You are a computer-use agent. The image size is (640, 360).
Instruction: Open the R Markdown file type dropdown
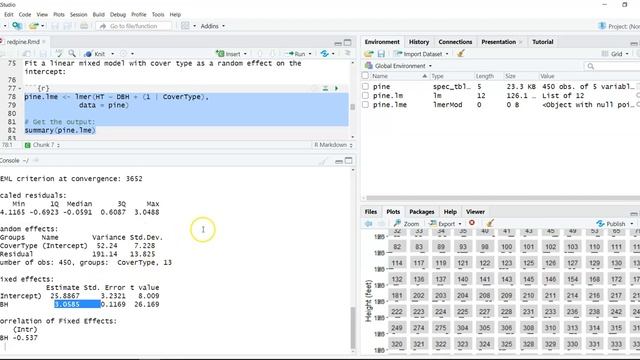tap(333, 145)
